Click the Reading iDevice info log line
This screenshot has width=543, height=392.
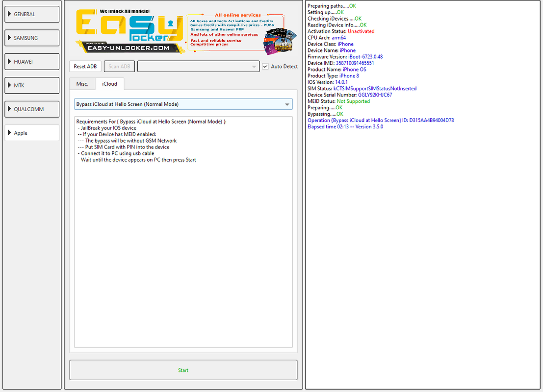tap(337, 25)
